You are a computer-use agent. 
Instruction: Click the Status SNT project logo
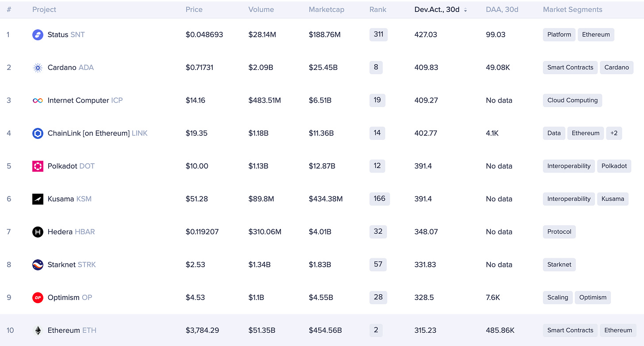click(38, 35)
